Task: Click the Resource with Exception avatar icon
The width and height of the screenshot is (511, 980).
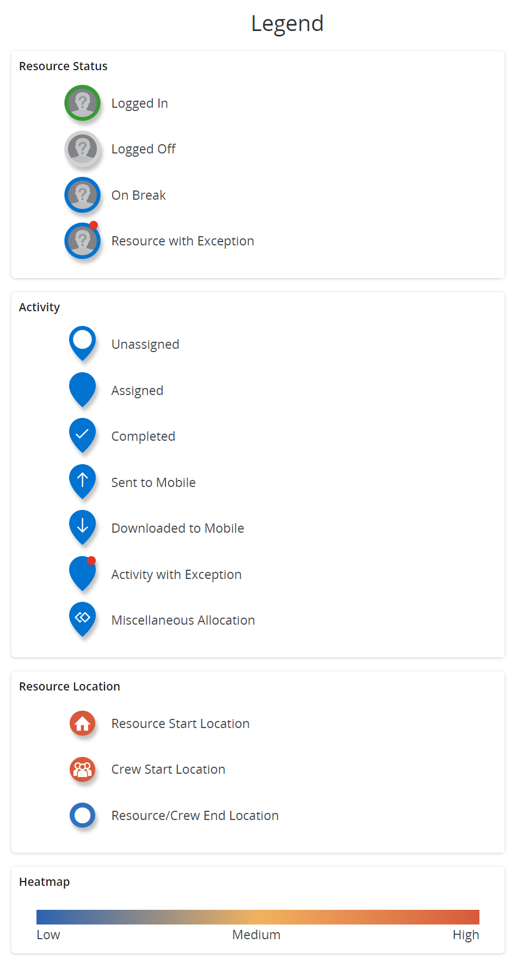Action: [x=82, y=241]
